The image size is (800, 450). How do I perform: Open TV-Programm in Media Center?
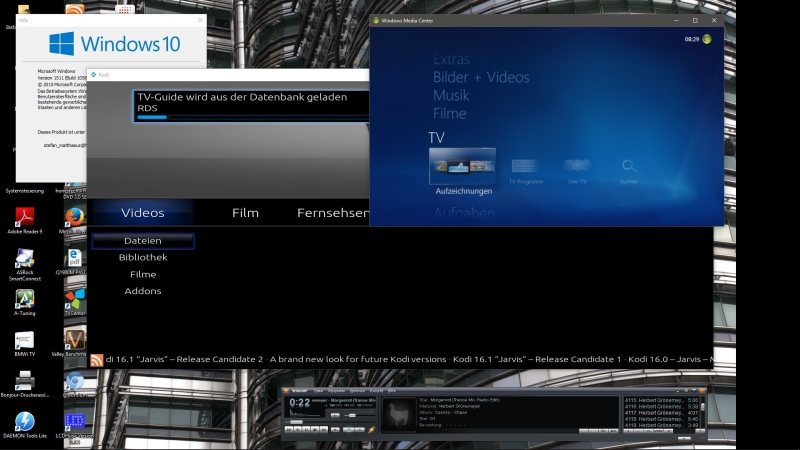tap(526, 171)
